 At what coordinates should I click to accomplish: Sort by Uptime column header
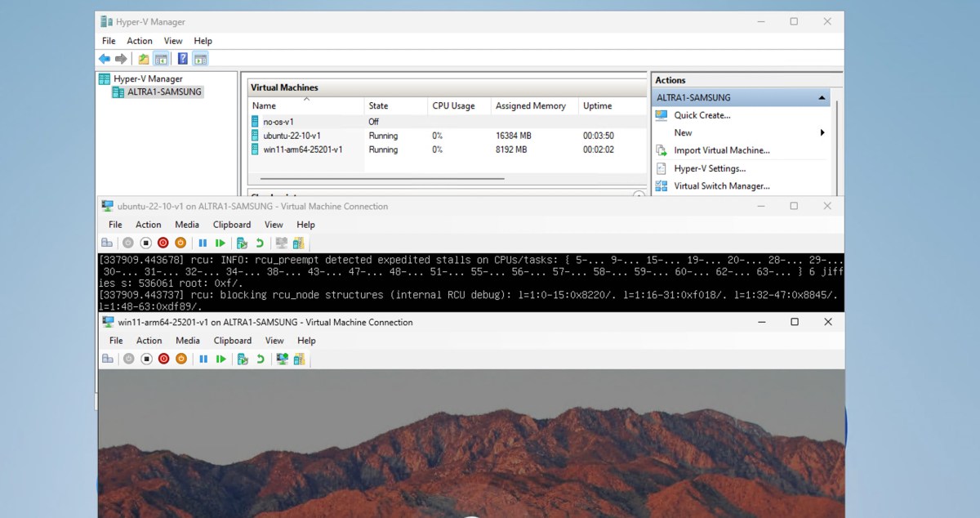click(611, 105)
